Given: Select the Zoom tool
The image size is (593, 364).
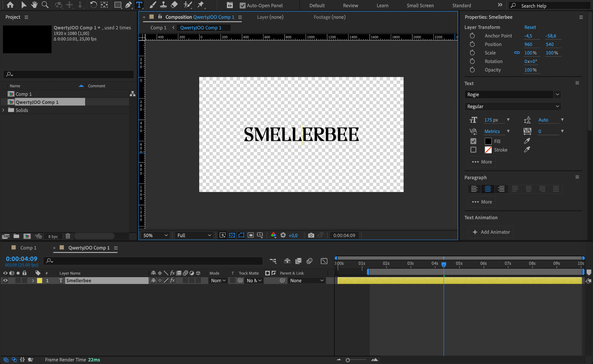Looking at the screenshot, I should click(x=45, y=5).
